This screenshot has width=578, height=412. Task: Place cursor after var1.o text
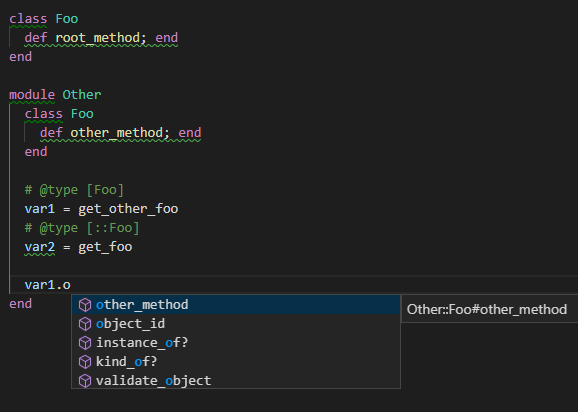tap(71, 285)
